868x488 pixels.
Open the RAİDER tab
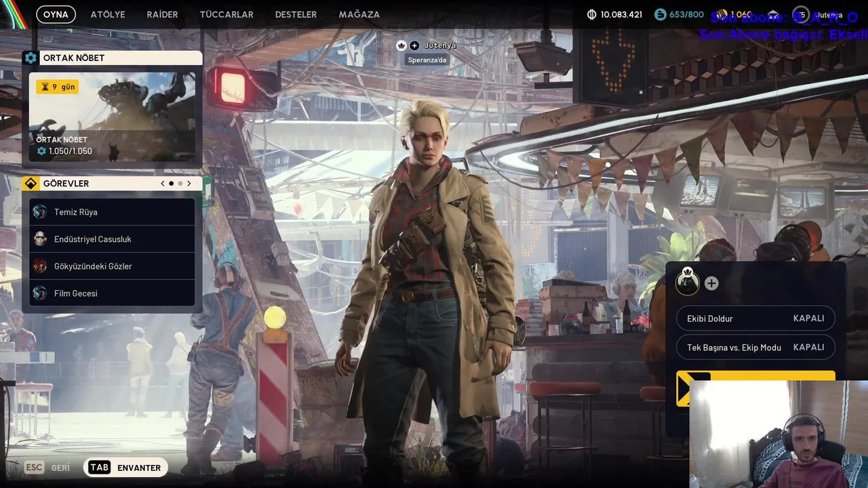pyautogui.click(x=162, y=14)
